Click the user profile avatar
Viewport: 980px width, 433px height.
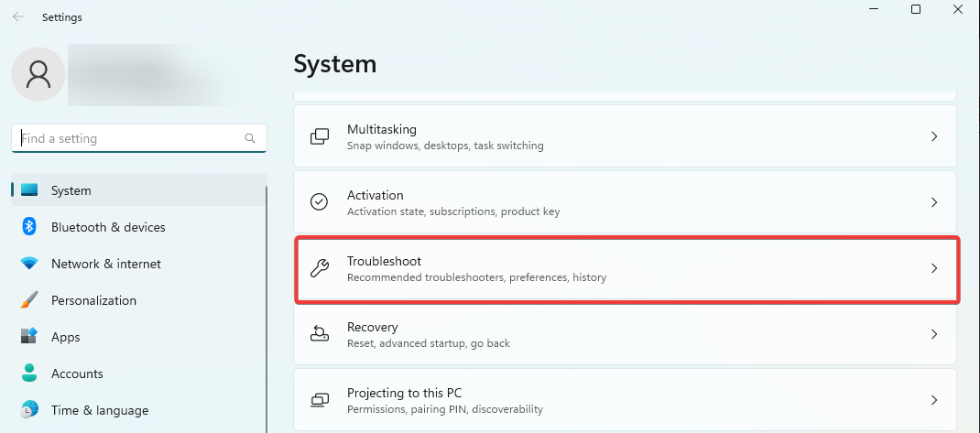38,74
